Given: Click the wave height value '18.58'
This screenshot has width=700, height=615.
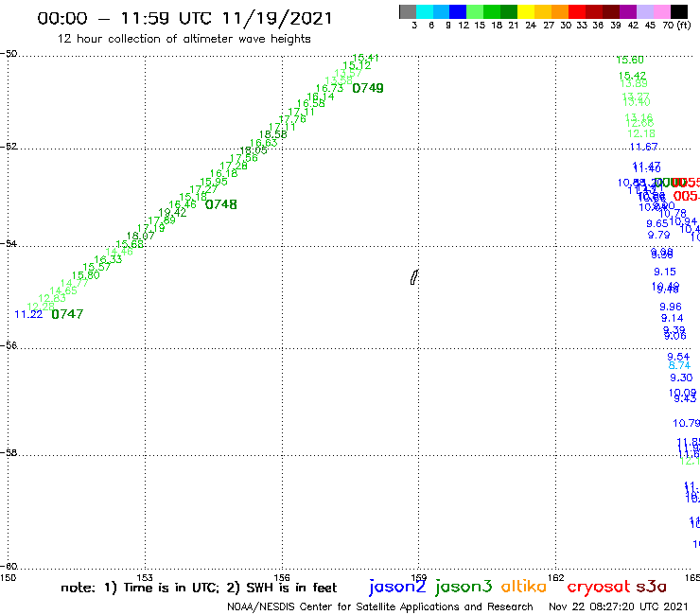Looking at the screenshot, I should [272, 134].
